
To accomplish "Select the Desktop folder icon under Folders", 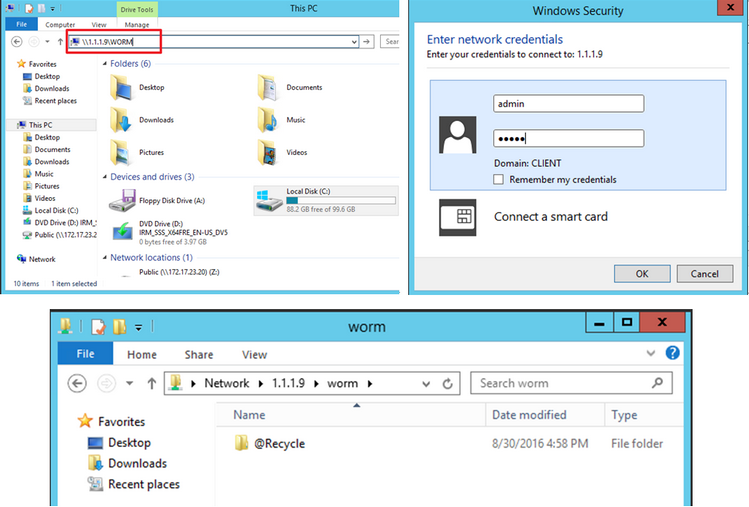I will point(121,87).
